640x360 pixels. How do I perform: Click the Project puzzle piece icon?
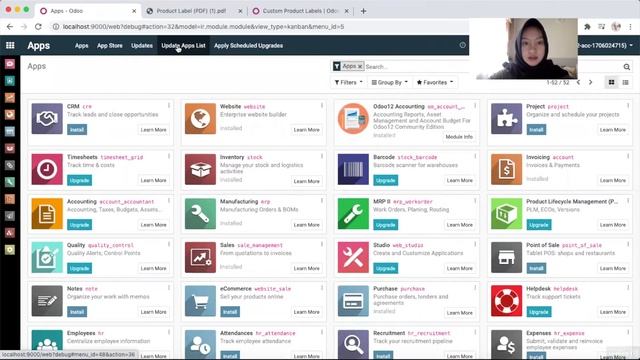pos(506,119)
